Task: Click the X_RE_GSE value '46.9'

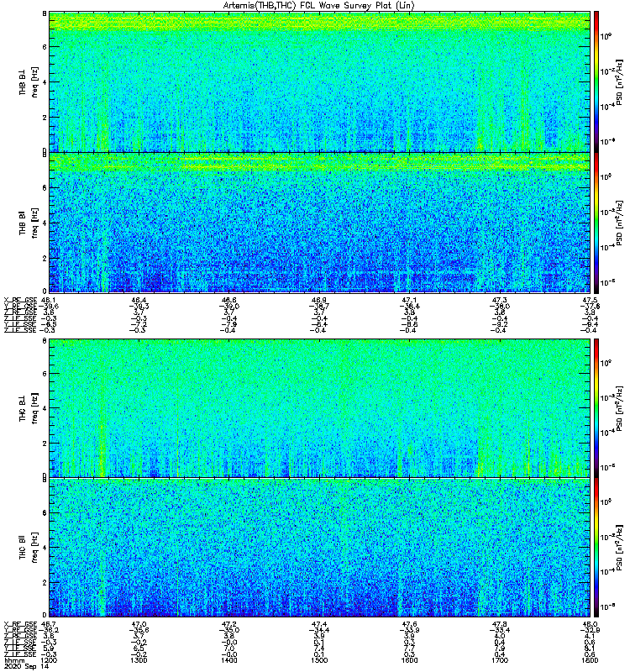Action: pyautogui.click(x=319, y=300)
